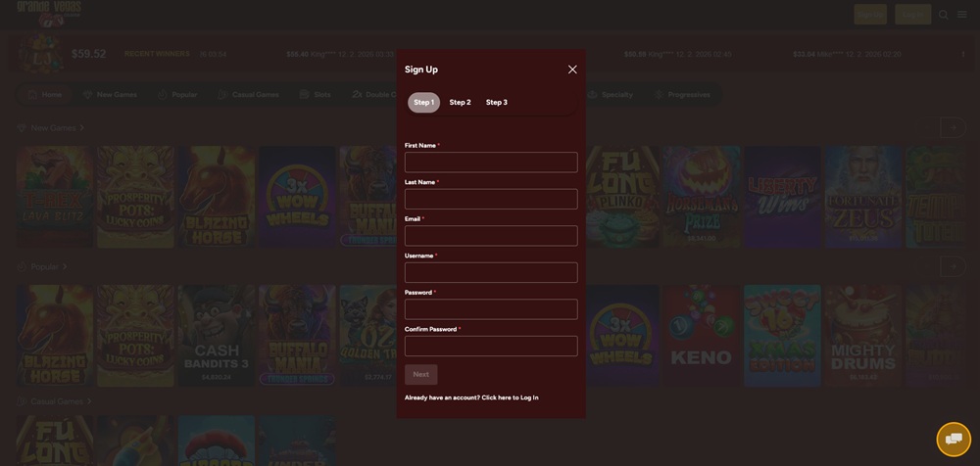Expand the New Games section heading
This screenshot has width=980, height=466.
(51, 127)
